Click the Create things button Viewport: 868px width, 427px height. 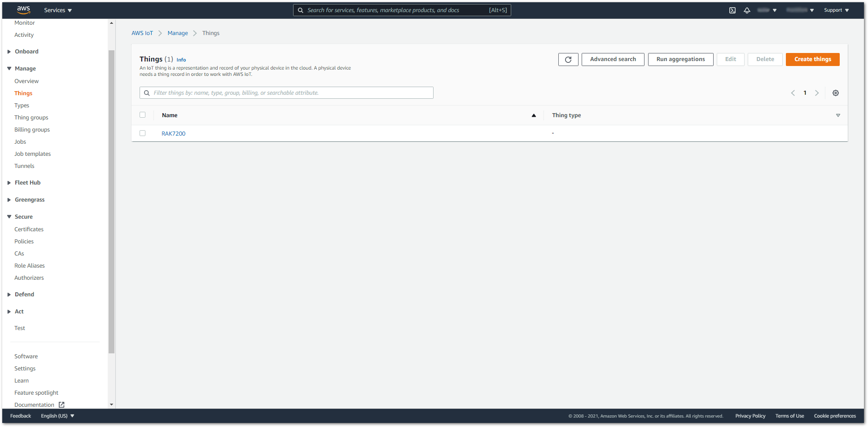[812, 59]
